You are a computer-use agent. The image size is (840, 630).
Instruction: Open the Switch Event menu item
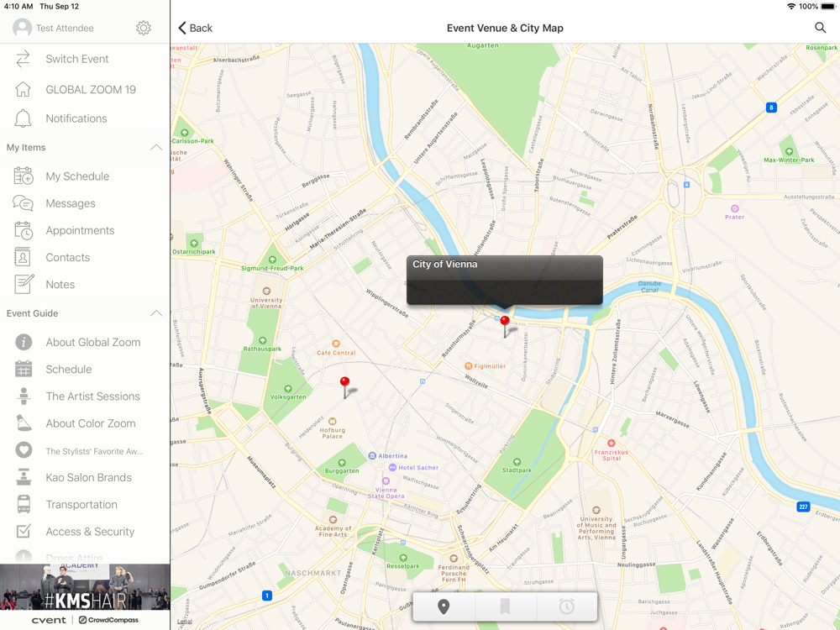(x=85, y=59)
